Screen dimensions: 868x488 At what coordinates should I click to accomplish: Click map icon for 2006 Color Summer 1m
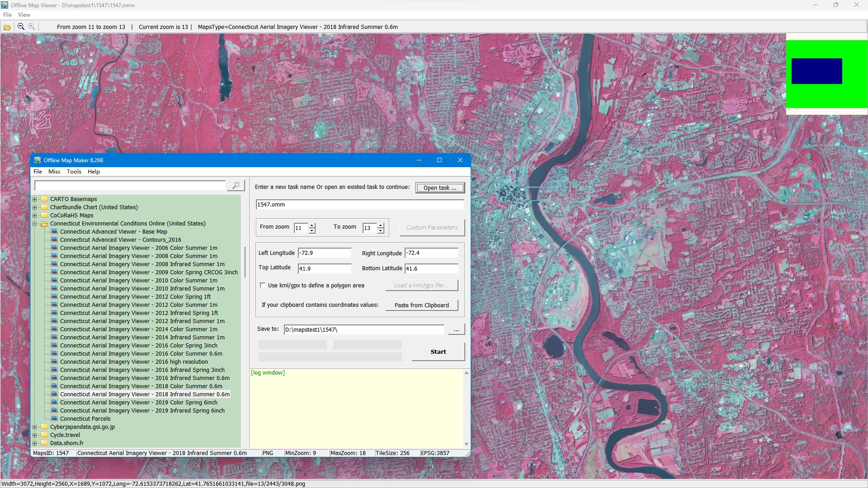point(54,248)
